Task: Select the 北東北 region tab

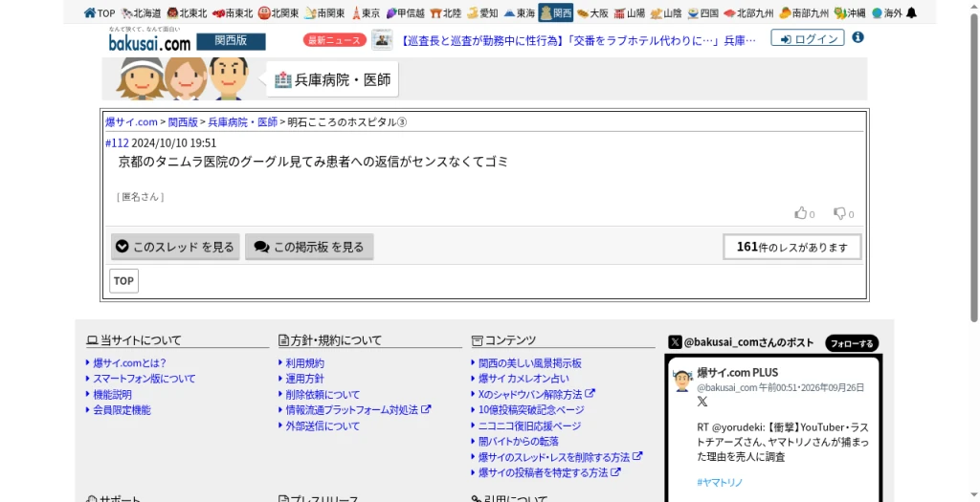Action: coord(187,12)
